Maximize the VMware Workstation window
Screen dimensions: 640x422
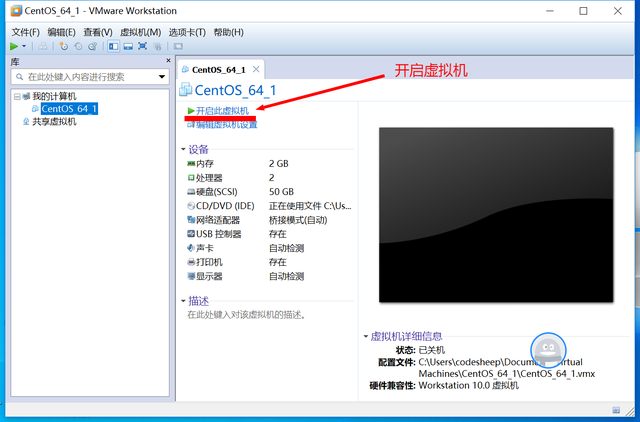click(x=584, y=11)
